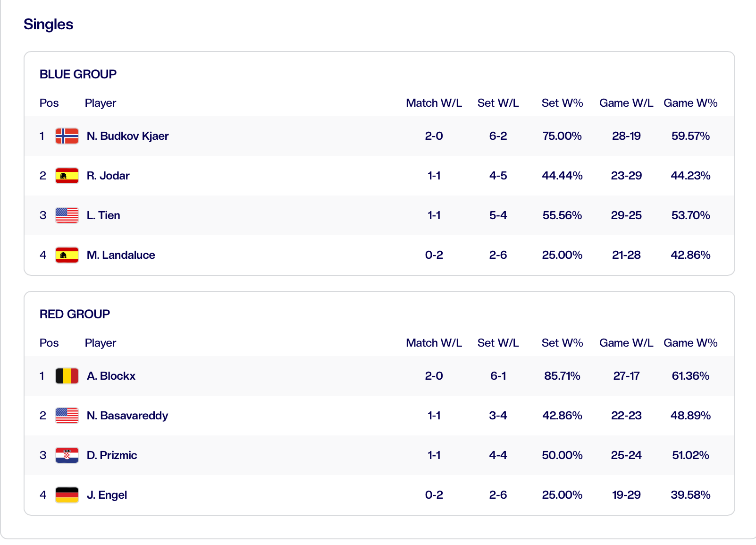The height and width of the screenshot is (545, 756).
Task: Click J. Engel player name
Action: click(x=107, y=495)
